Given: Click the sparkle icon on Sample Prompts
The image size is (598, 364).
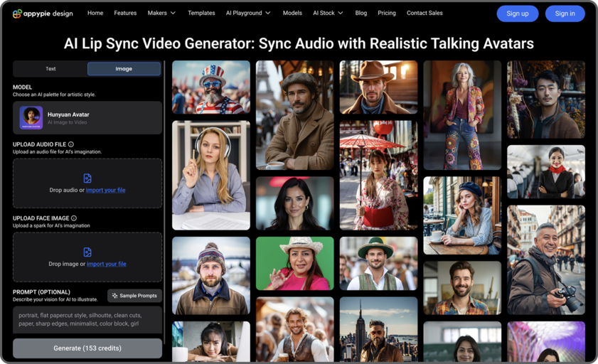Looking at the screenshot, I should point(114,296).
